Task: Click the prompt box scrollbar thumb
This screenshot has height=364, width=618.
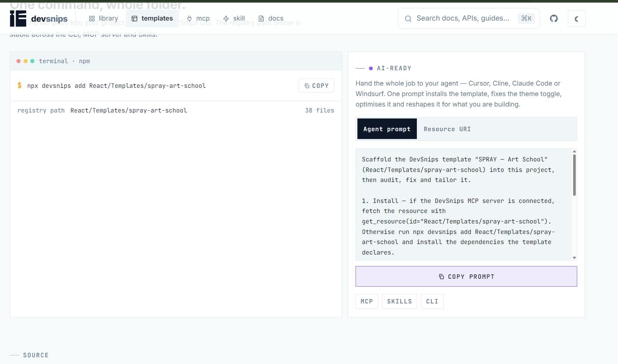Action: (x=574, y=175)
